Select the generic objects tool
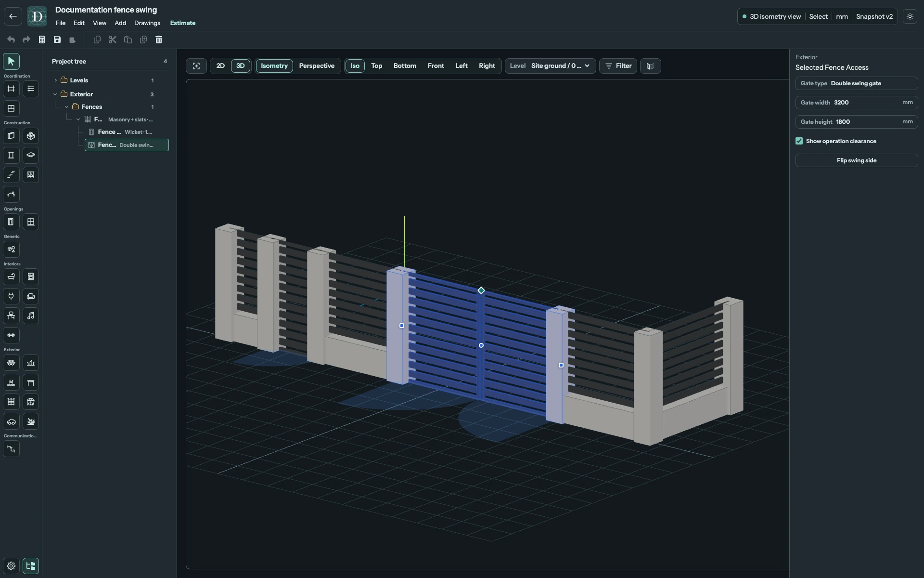This screenshot has width=924, height=578. coord(11,250)
